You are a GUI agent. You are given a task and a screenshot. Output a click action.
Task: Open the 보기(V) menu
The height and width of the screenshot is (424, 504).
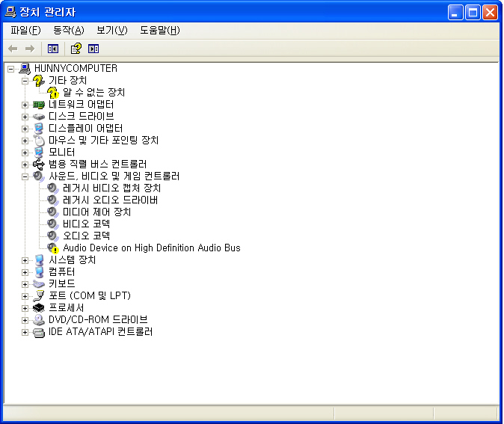pyautogui.click(x=112, y=30)
